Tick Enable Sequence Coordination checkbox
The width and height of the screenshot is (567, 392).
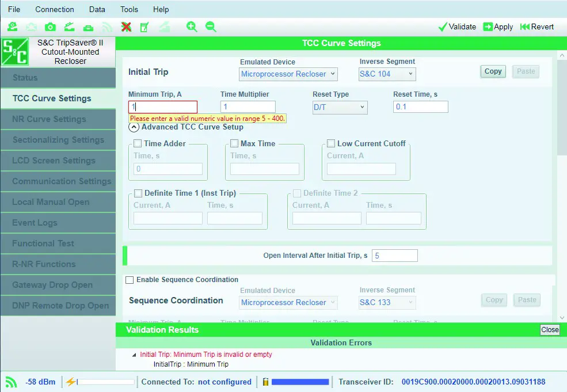click(130, 280)
